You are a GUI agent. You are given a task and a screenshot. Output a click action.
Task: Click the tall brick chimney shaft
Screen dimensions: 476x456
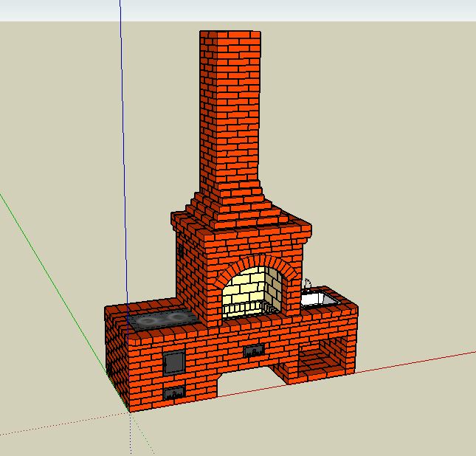(230, 111)
